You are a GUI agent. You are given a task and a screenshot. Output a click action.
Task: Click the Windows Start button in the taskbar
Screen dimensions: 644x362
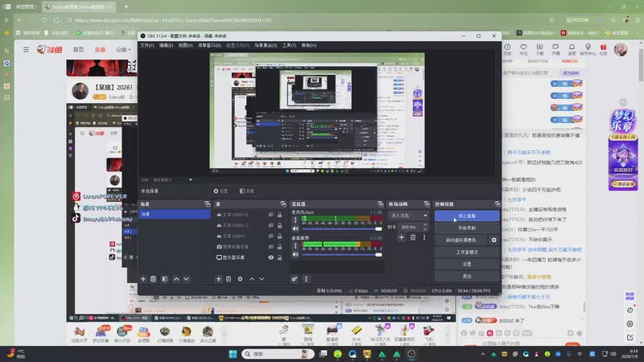pyautogui.click(x=233, y=354)
